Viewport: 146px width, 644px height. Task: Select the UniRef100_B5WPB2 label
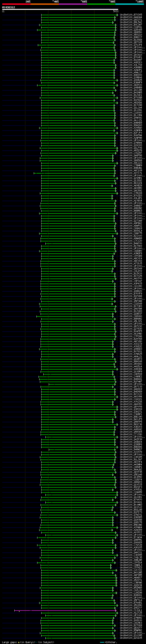click(x=131, y=630)
